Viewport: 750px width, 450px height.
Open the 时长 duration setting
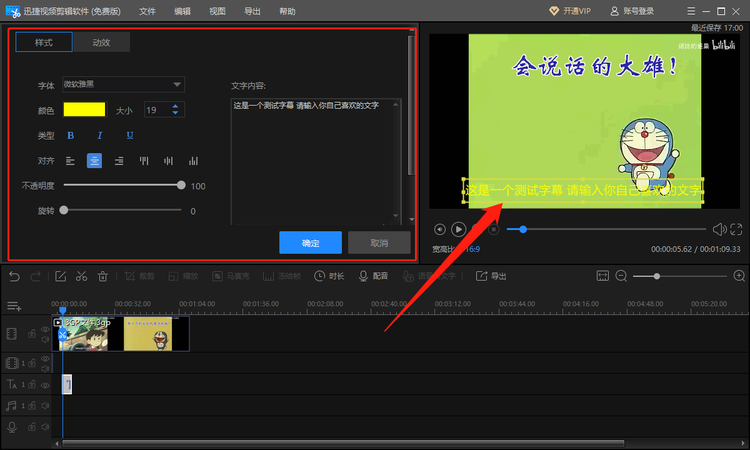point(329,276)
